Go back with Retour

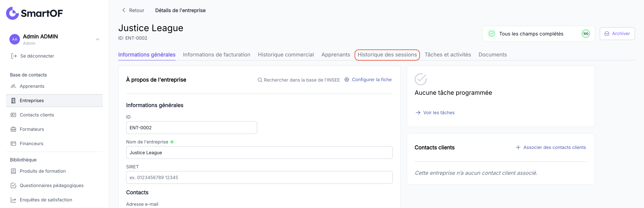[137, 10]
